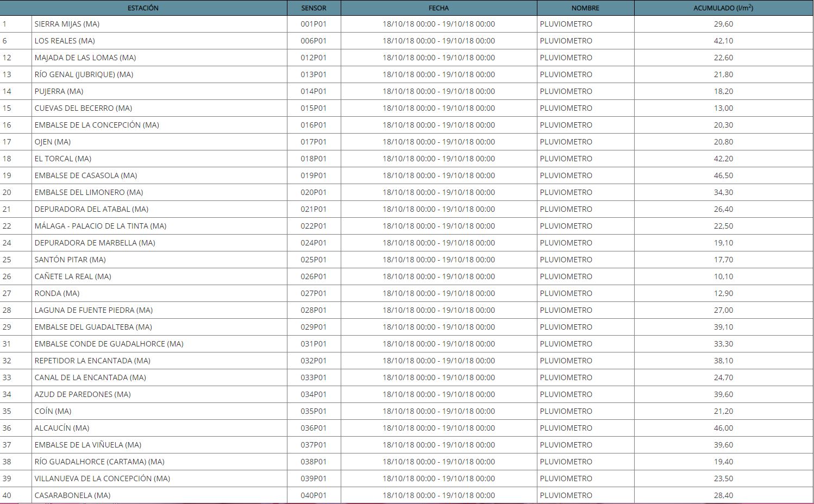
Task: Click accumulated value 28,40
Action: (723, 495)
